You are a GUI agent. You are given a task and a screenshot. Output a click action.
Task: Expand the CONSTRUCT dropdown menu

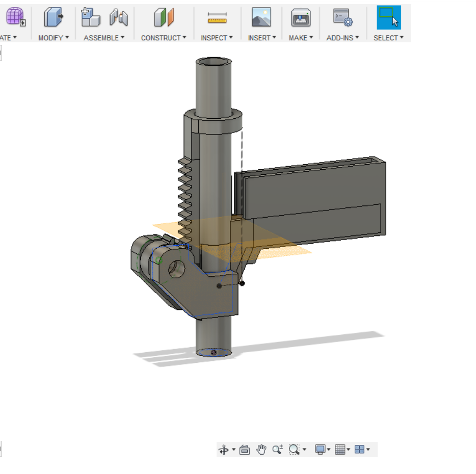pyautogui.click(x=163, y=38)
